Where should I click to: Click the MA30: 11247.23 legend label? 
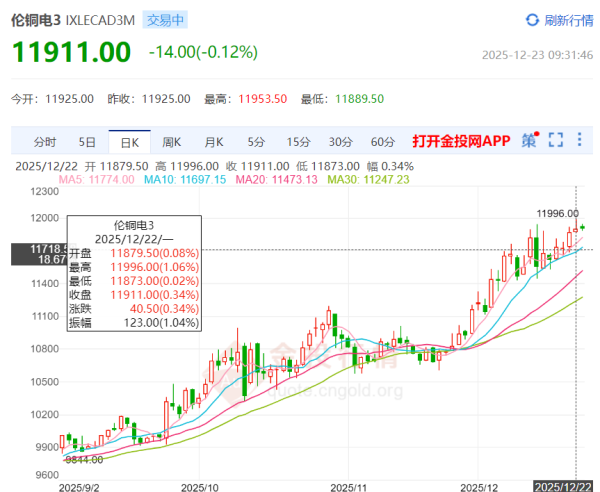click(x=368, y=179)
